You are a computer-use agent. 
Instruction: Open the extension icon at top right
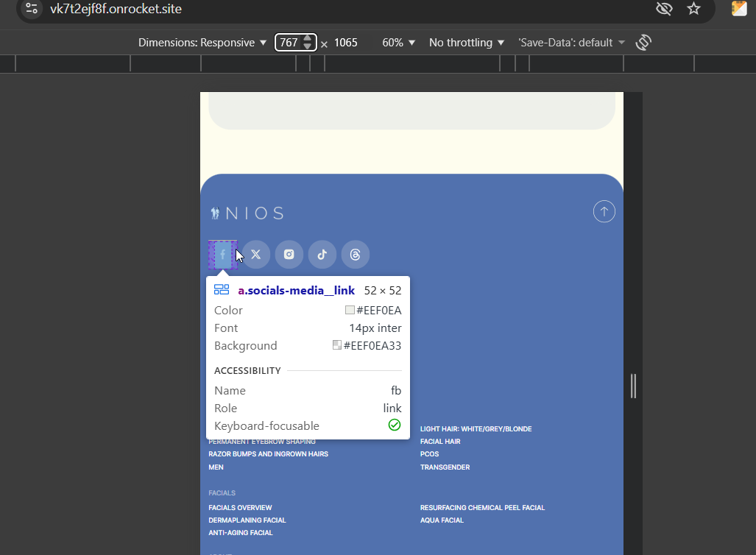click(739, 8)
